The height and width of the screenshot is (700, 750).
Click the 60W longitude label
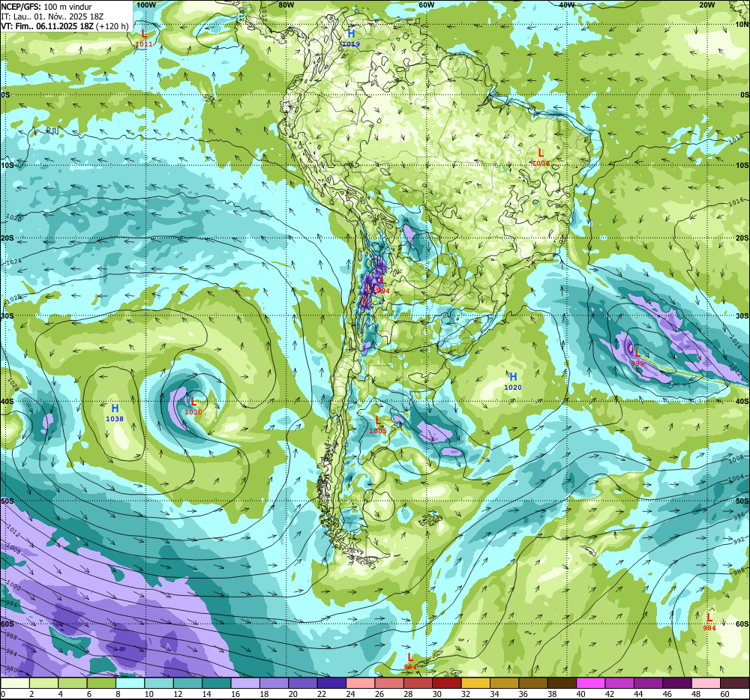pos(426,4)
